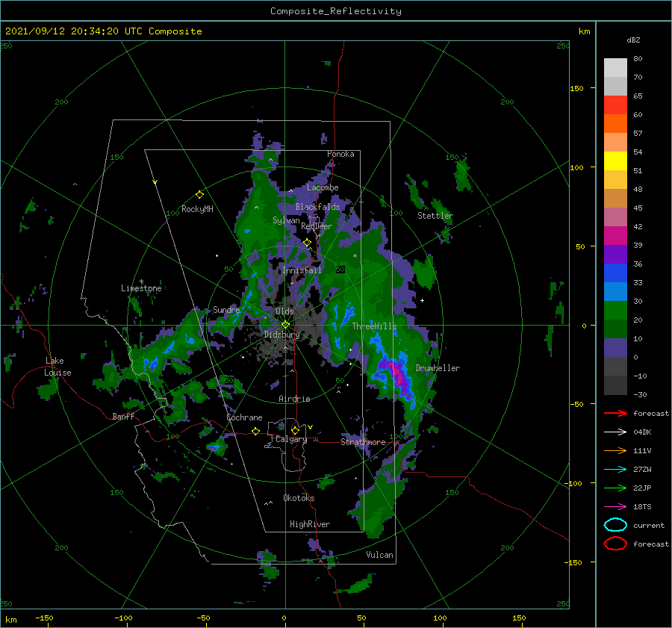Click the Blackfalds city label
The image size is (672, 628).
point(317,207)
